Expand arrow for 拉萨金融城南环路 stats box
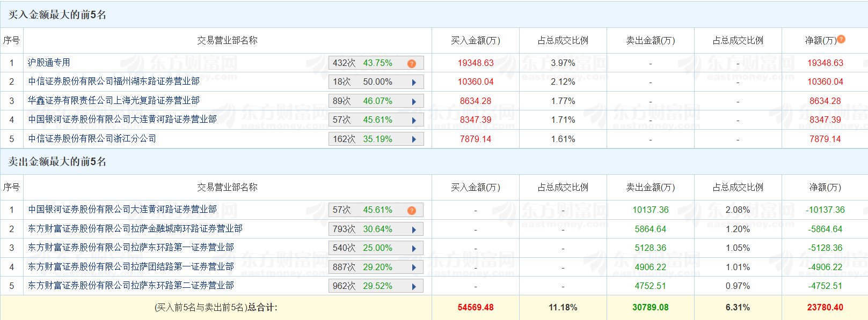Image resolution: width=868 pixels, height=320 pixels. click(x=414, y=229)
